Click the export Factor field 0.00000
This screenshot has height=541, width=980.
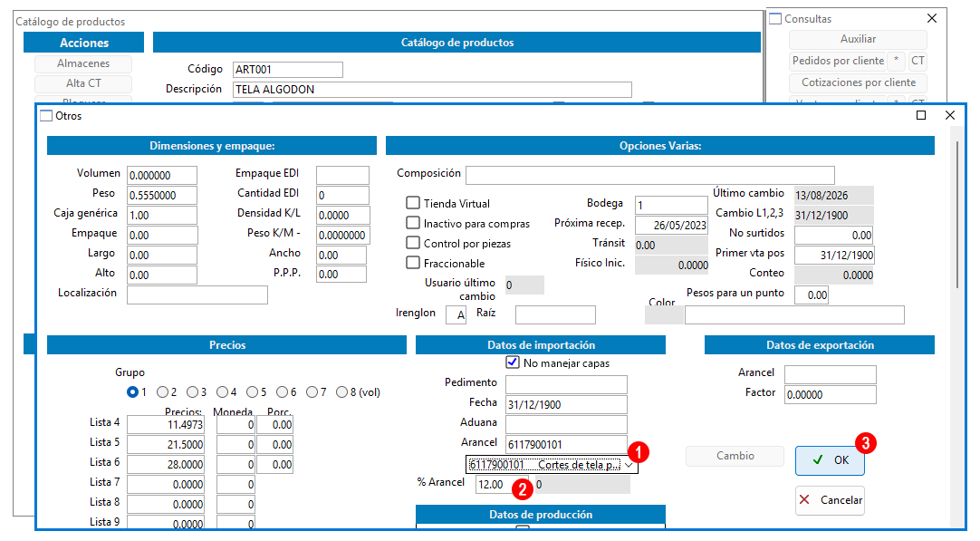coord(830,394)
